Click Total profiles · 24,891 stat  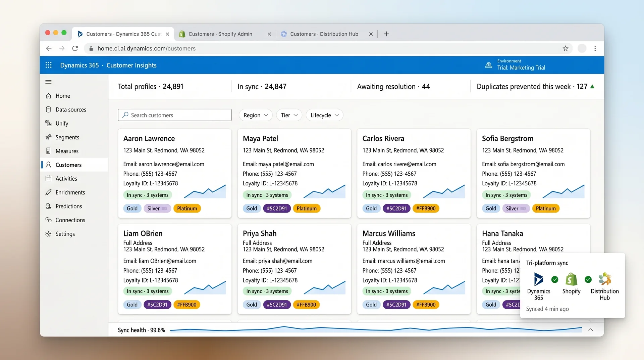point(151,86)
